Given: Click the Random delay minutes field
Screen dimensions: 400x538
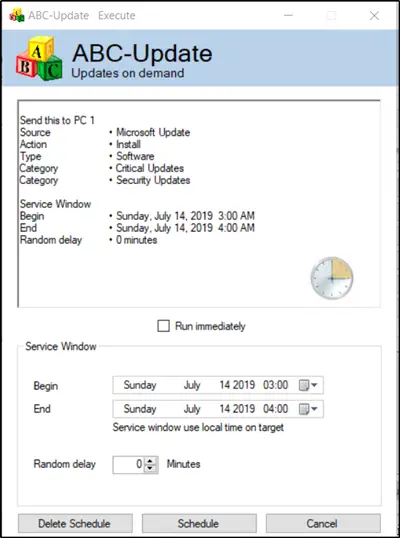Looking at the screenshot, I should 129,465.
